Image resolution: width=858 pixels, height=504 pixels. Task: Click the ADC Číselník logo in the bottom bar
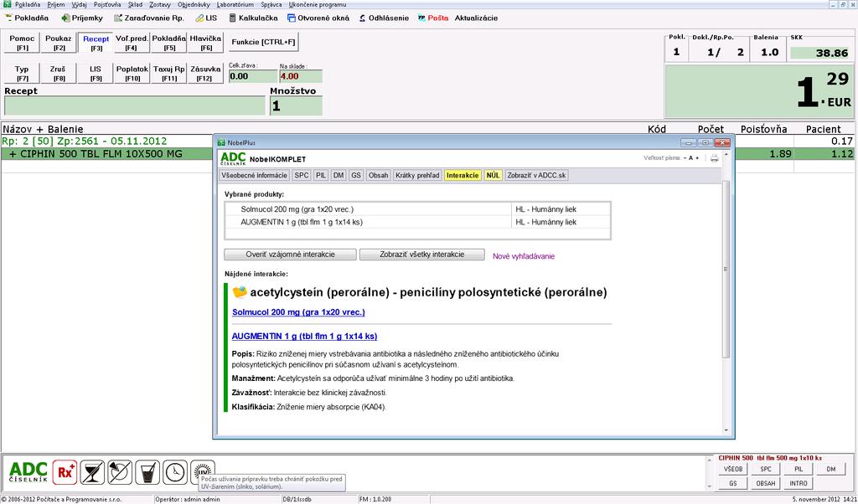[28, 471]
